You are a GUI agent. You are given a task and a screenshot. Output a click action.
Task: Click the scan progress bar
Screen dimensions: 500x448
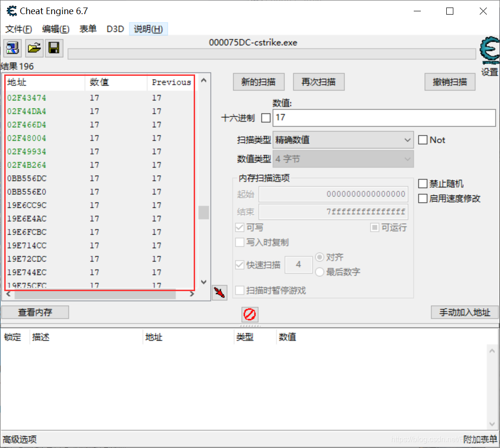point(272,54)
